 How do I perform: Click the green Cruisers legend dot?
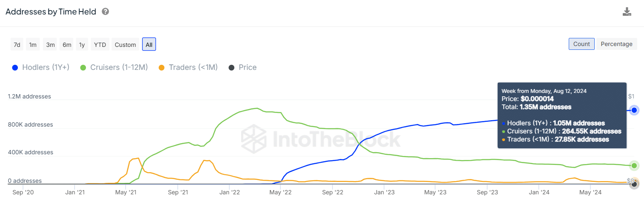(83, 67)
